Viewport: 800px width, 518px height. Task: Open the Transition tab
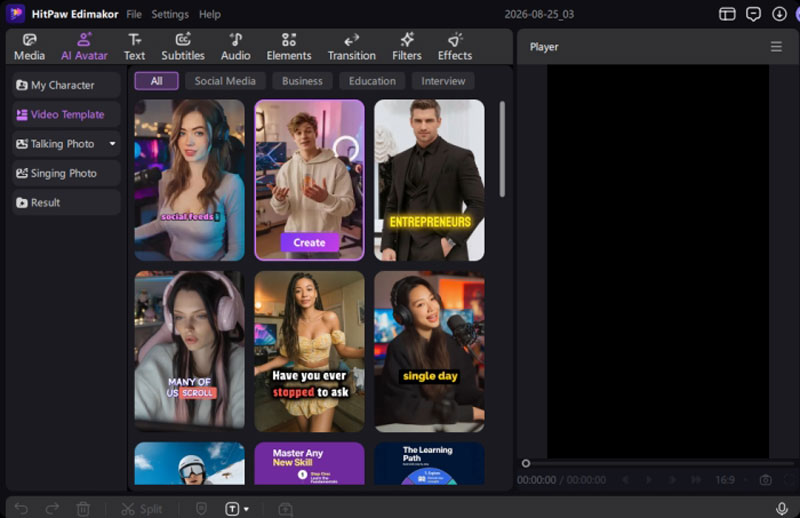tap(352, 46)
